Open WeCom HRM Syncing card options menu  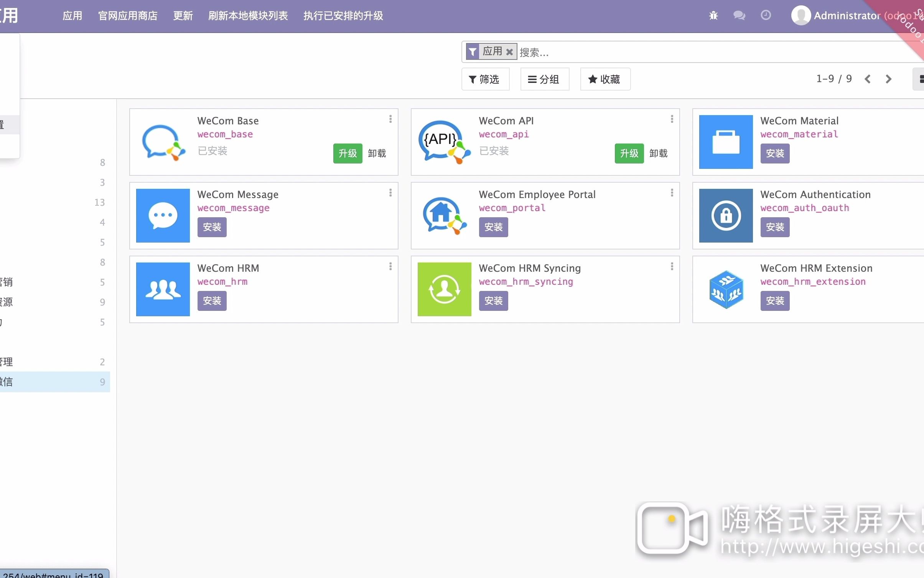[x=672, y=266]
